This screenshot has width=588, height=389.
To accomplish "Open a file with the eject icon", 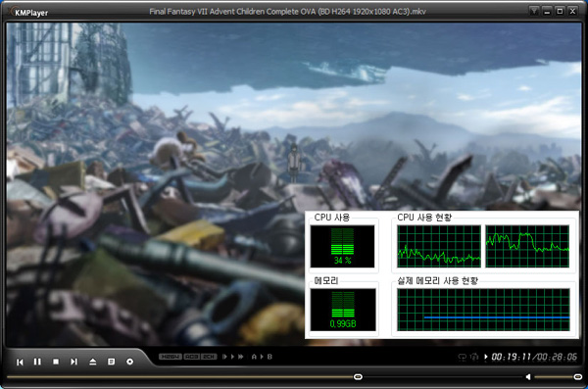I will (93, 362).
